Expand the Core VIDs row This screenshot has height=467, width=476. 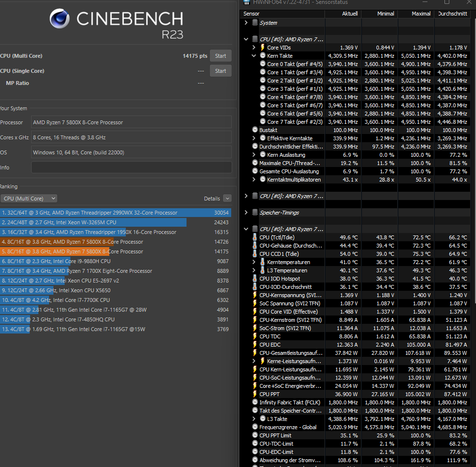254,48
